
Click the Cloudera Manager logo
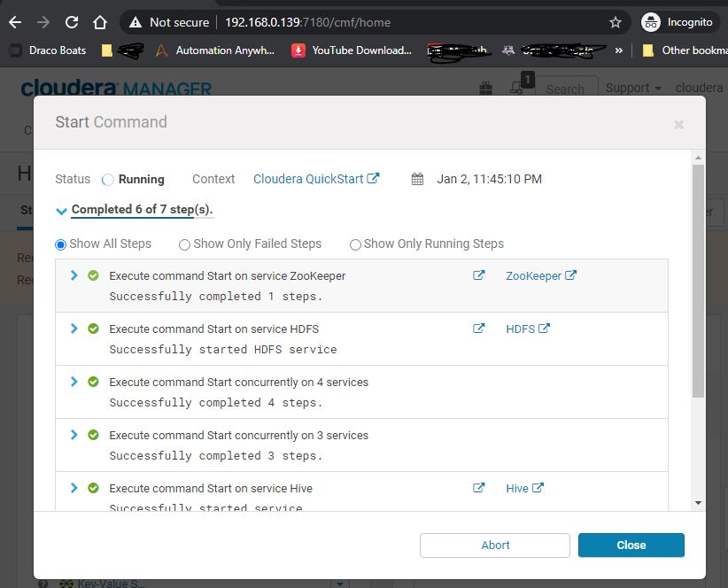pyautogui.click(x=113, y=89)
